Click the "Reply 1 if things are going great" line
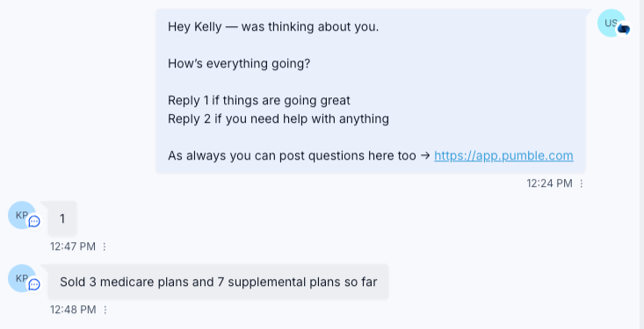Screen dimensions: 644x329 [x=259, y=101]
